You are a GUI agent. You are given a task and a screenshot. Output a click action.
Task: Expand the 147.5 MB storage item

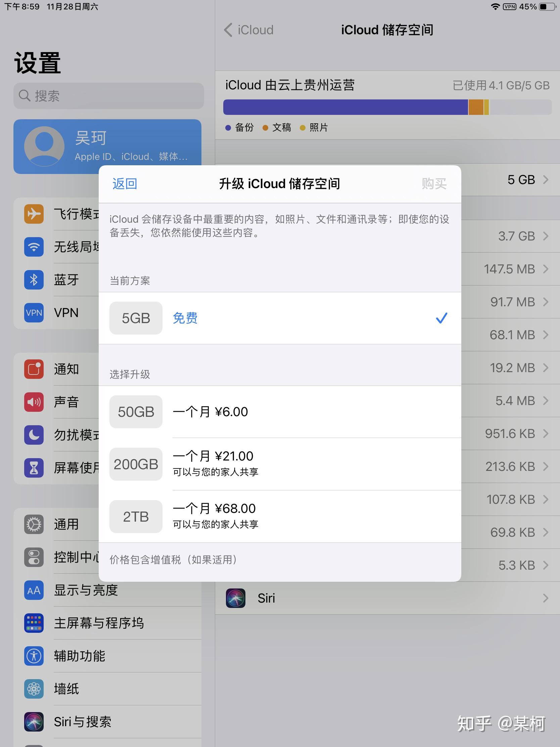click(546, 269)
